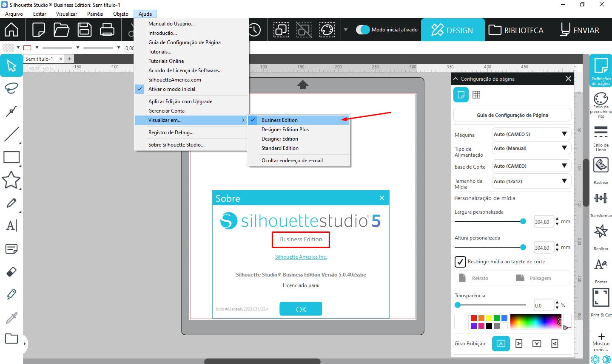
Task: Choose Standard Edition view
Action: pos(299,148)
